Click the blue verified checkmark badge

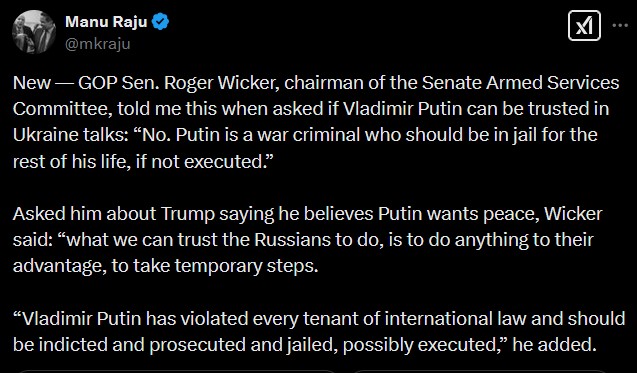pyautogui.click(x=160, y=22)
